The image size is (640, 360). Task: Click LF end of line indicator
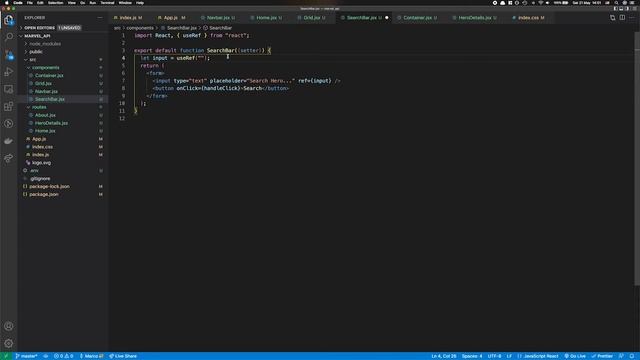pyautogui.click(x=509, y=356)
